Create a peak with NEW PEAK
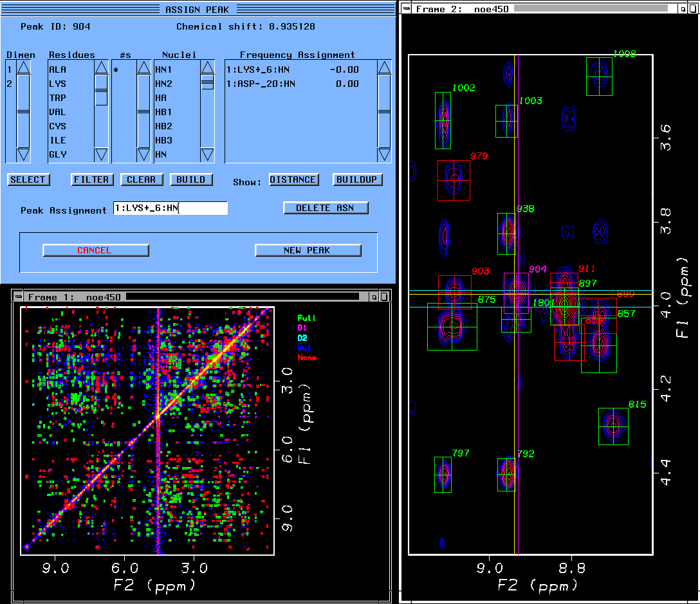 pyautogui.click(x=308, y=250)
